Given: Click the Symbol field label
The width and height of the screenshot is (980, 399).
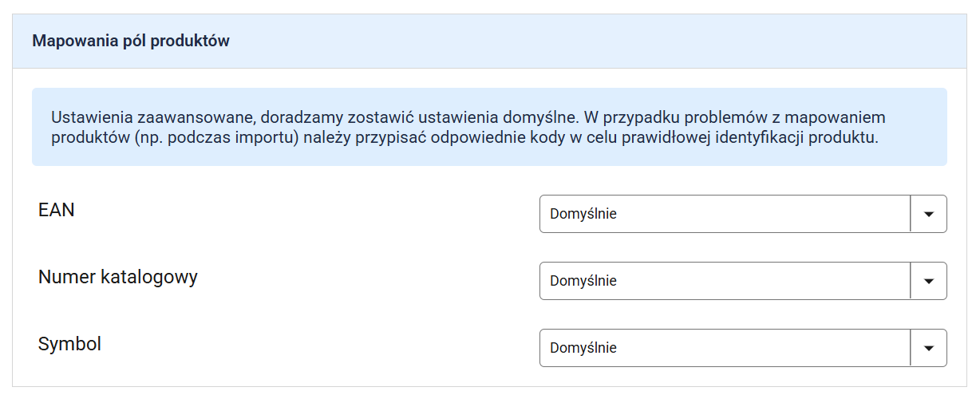Looking at the screenshot, I should [70, 345].
